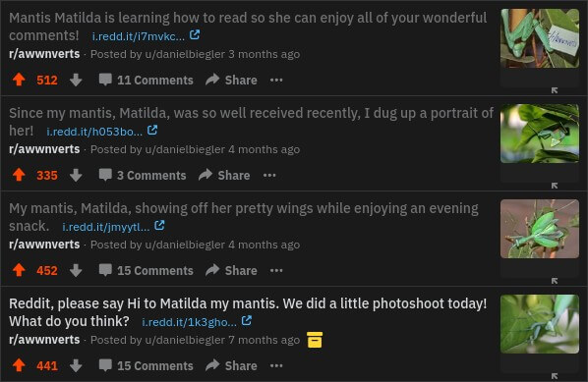Open more options for the 335-point post
The height and width of the screenshot is (382, 588).
click(269, 175)
